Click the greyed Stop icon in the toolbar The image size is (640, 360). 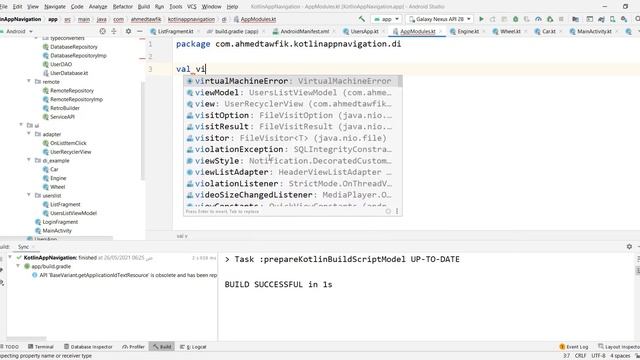pos(561,19)
